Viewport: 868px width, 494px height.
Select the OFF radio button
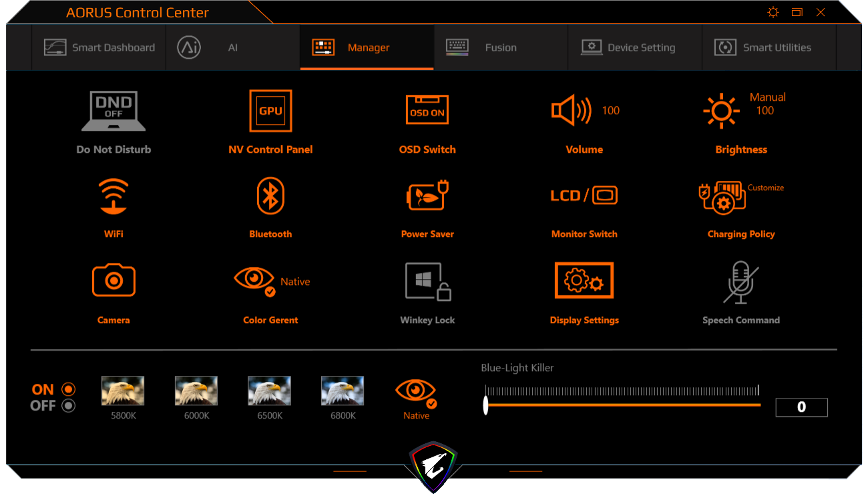click(x=68, y=405)
